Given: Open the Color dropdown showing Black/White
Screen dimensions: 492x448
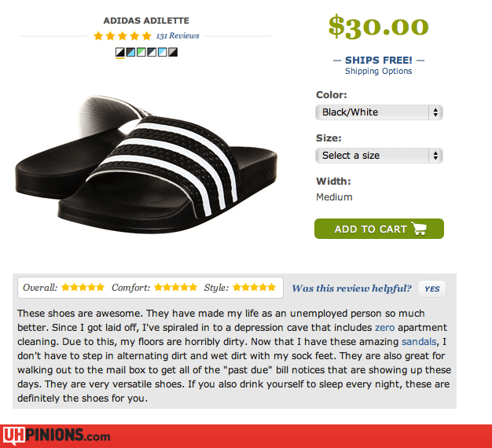Looking at the screenshot, I should coord(379,112).
